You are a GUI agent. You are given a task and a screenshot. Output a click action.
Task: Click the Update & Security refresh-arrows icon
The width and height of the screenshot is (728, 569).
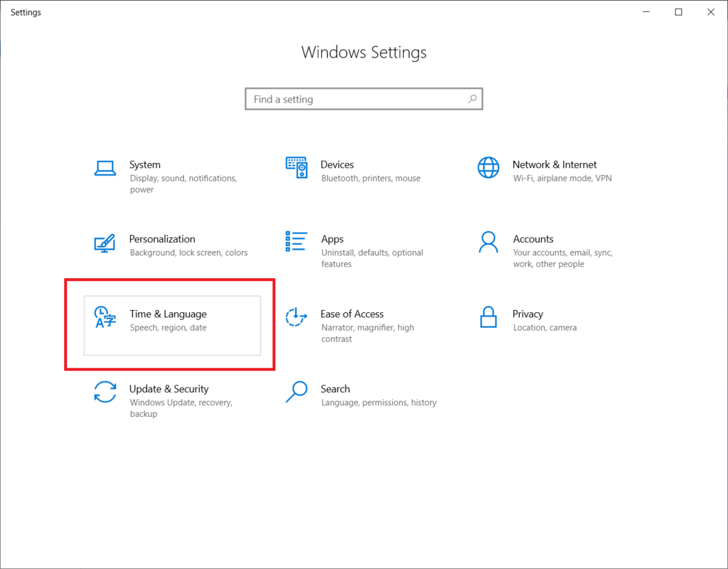tap(105, 392)
